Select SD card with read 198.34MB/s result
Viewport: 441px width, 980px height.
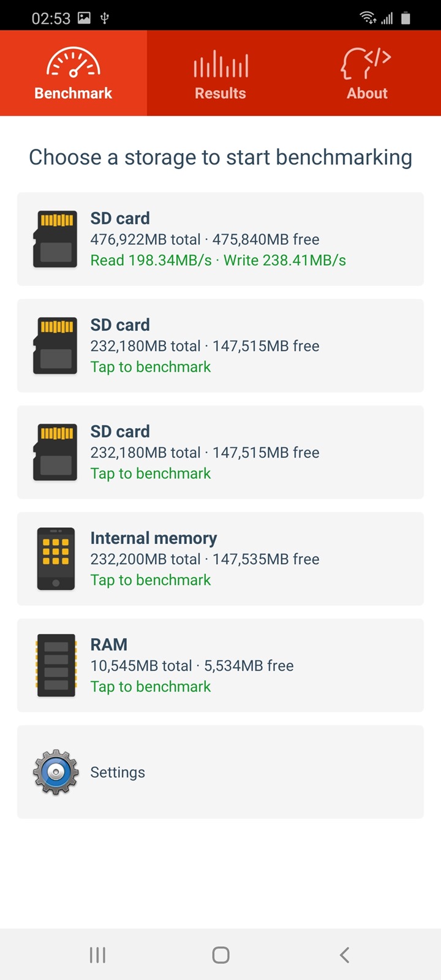tap(218, 260)
